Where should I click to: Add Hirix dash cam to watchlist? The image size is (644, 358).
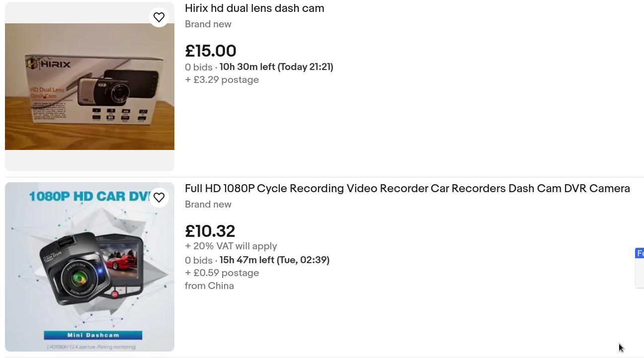(x=159, y=17)
